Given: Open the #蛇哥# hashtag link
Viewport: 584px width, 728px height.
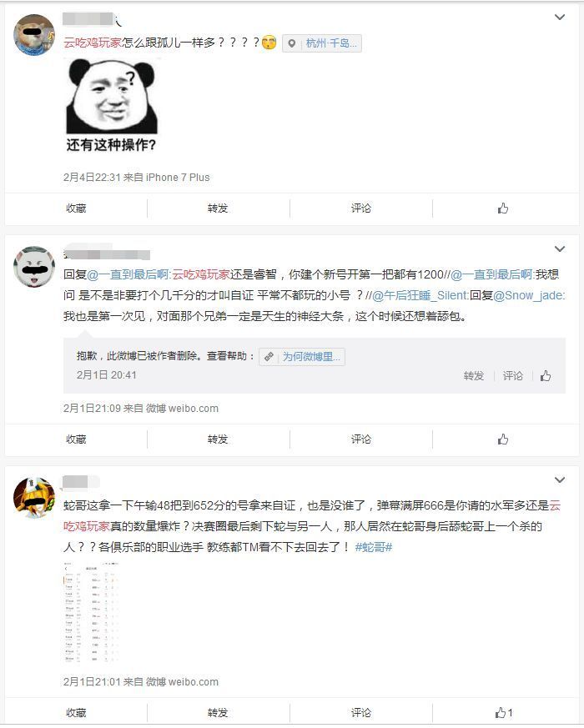Looking at the screenshot, I should (374, 547).
